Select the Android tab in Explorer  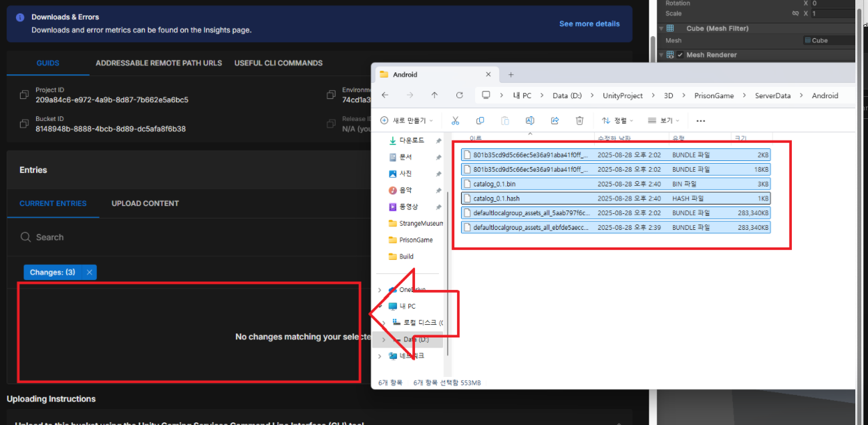436,75
